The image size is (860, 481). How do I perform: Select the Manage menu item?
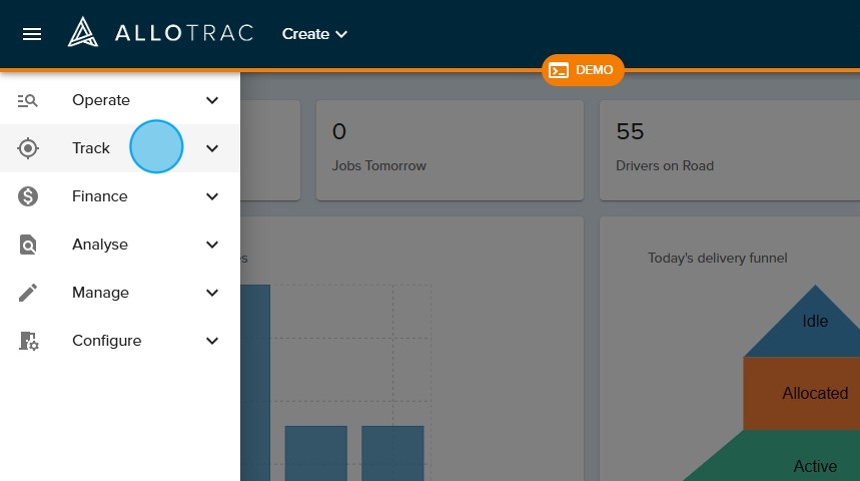pos(100,292)
